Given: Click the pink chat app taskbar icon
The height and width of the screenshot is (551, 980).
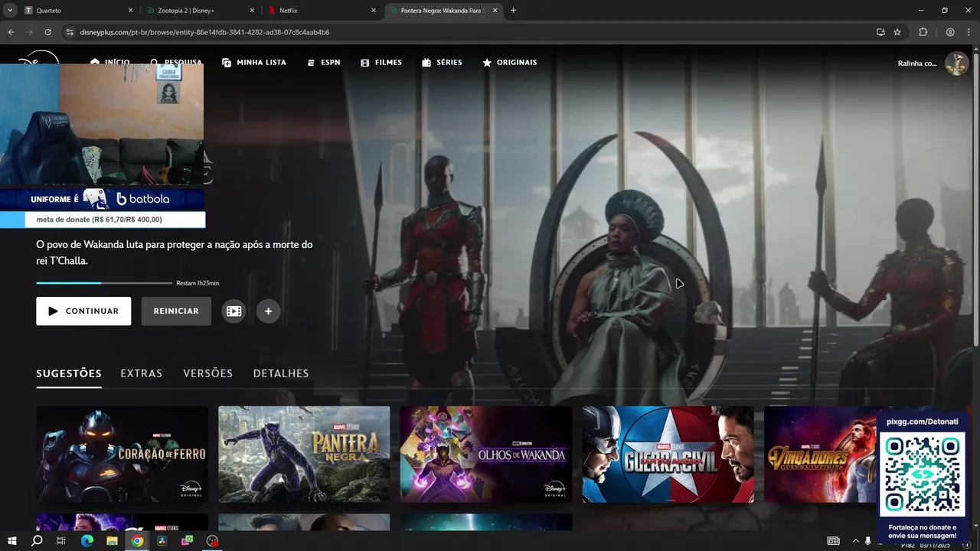Looking at the screenshot, I should tap(188, 541).
